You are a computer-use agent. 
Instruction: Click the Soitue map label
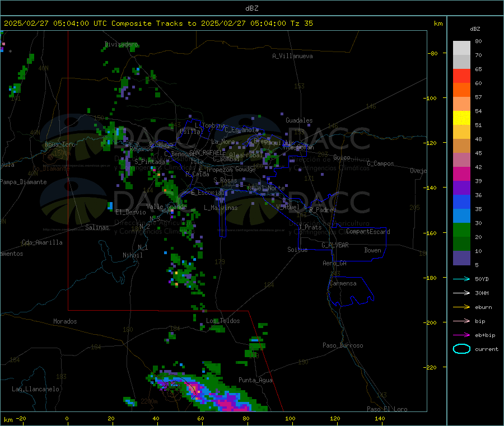point(297,250)
